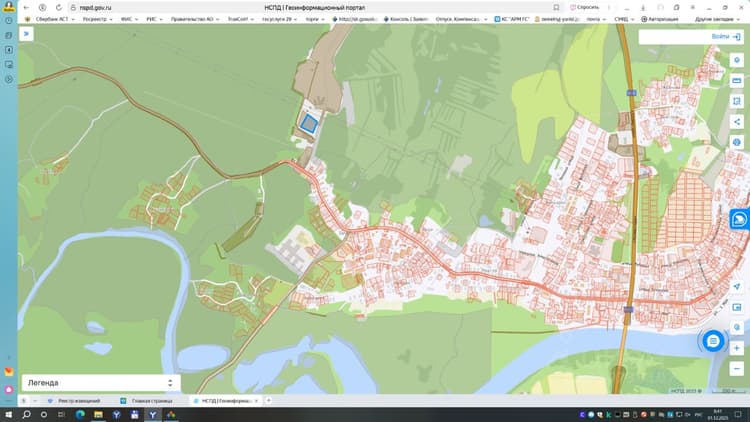The width and height of the screenshot is (750, 422).
Task: Expand the Легенда dropdown panel
Action: pos(101,383)
